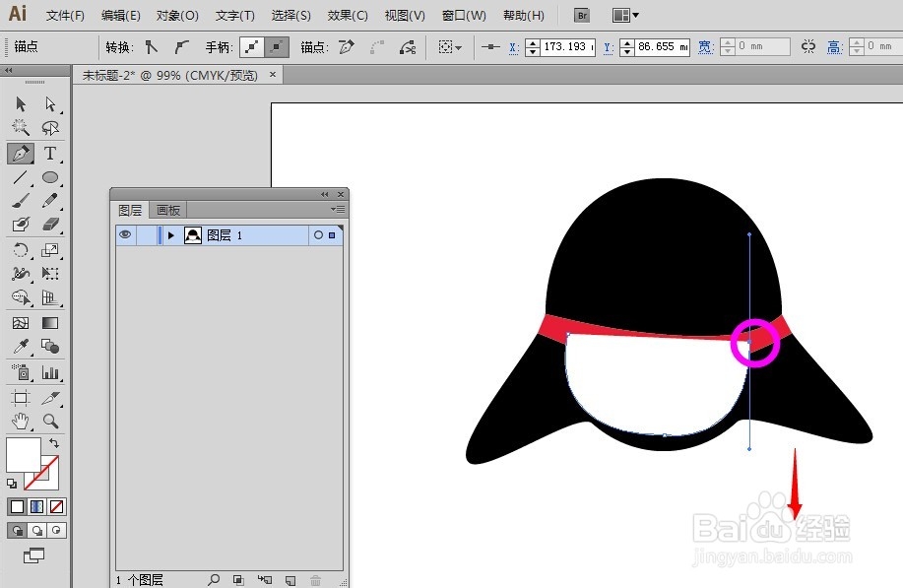
Task: Select the Pencil tool
Action: click(x=50, y=200)
